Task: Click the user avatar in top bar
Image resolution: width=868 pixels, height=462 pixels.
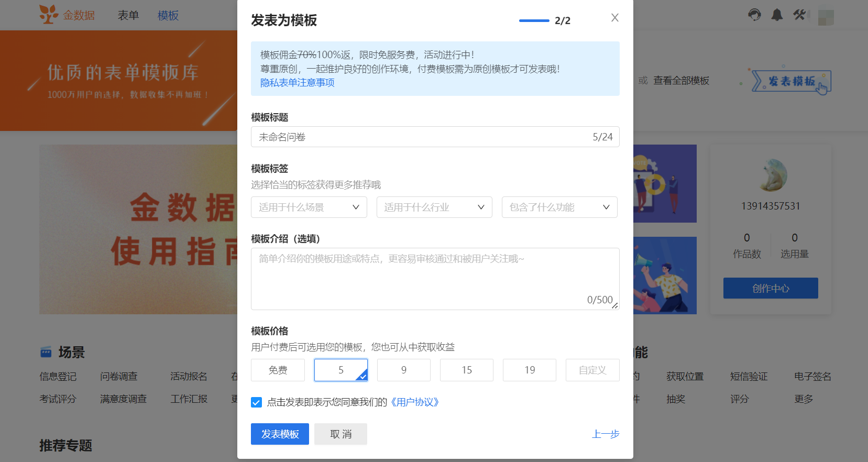Action: pyautogui.click(x=826, y=16)
